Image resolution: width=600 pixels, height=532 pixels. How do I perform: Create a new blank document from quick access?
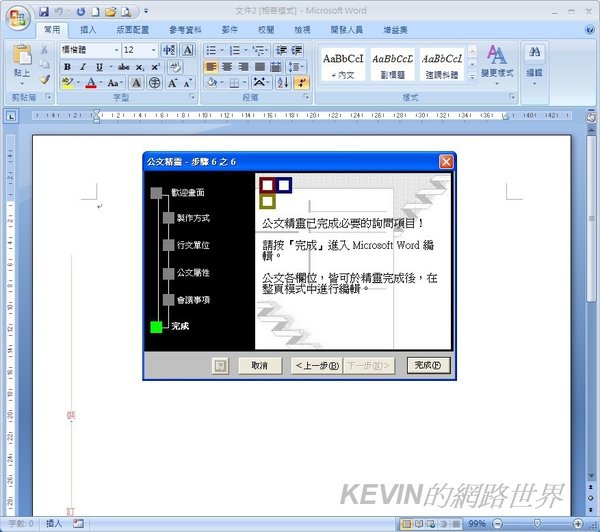pyautogui.click(x=95, y=12)
